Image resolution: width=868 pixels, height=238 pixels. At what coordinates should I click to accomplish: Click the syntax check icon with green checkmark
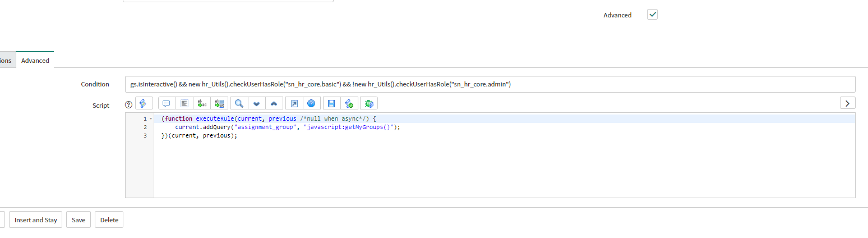pos(349,103)
